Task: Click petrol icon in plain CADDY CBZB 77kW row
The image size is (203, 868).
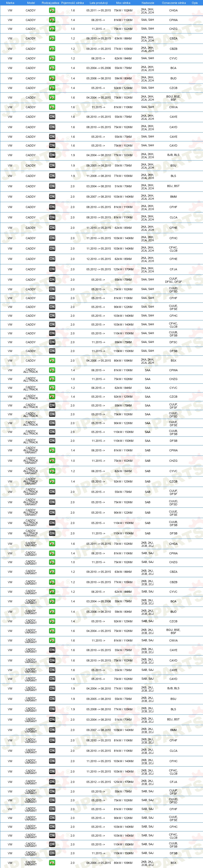Action: click(x=52, y=49)
